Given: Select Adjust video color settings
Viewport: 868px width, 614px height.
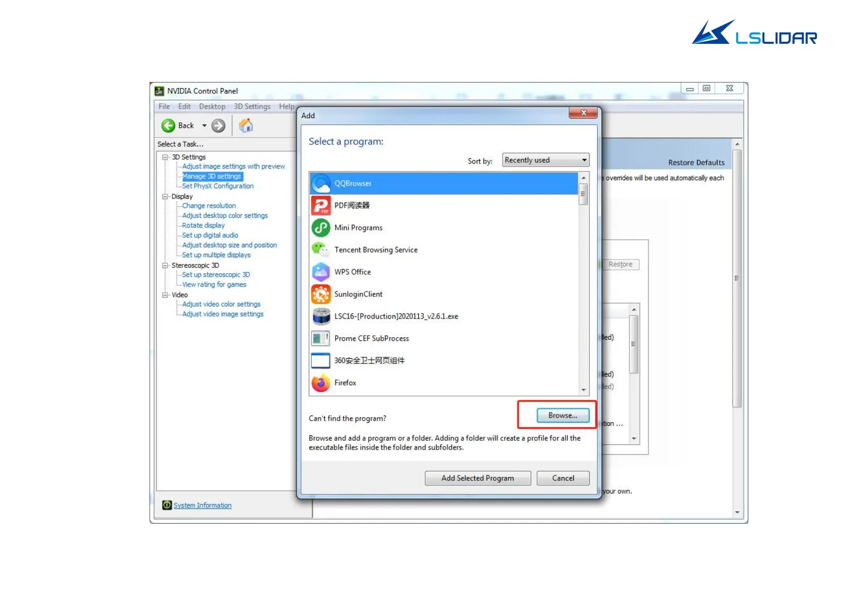Looking at the screenshot, I should (221, 304).
